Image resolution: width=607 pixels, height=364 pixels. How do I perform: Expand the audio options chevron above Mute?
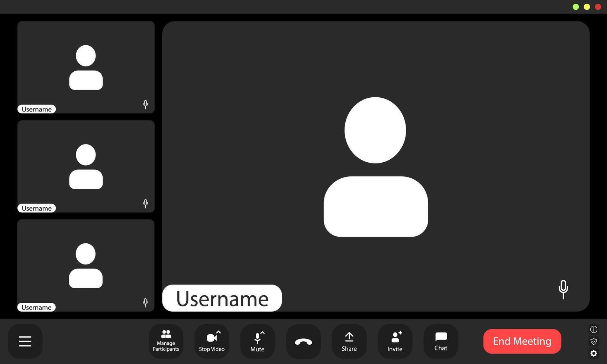[x=262, y=332]
